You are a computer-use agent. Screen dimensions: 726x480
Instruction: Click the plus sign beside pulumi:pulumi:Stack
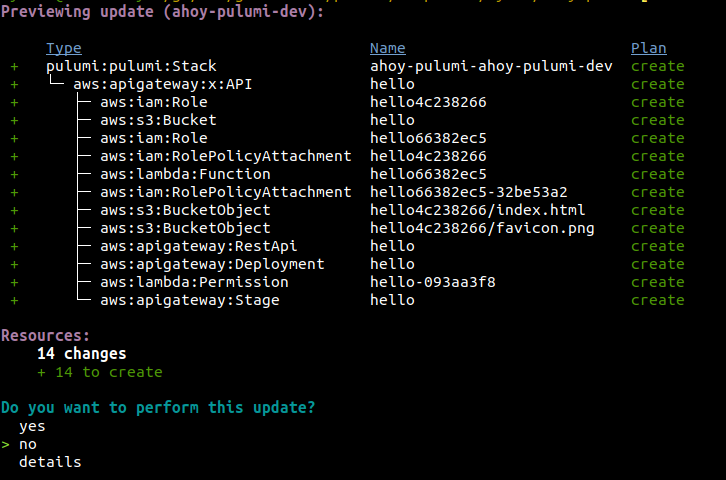pyautogui.click(x=14, y=67)
